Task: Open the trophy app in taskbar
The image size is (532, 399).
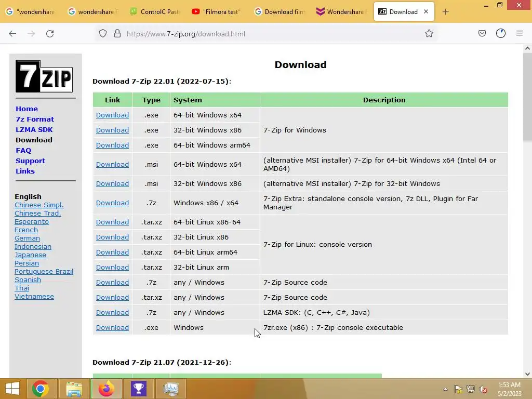Action: click(x=138, y=389)
